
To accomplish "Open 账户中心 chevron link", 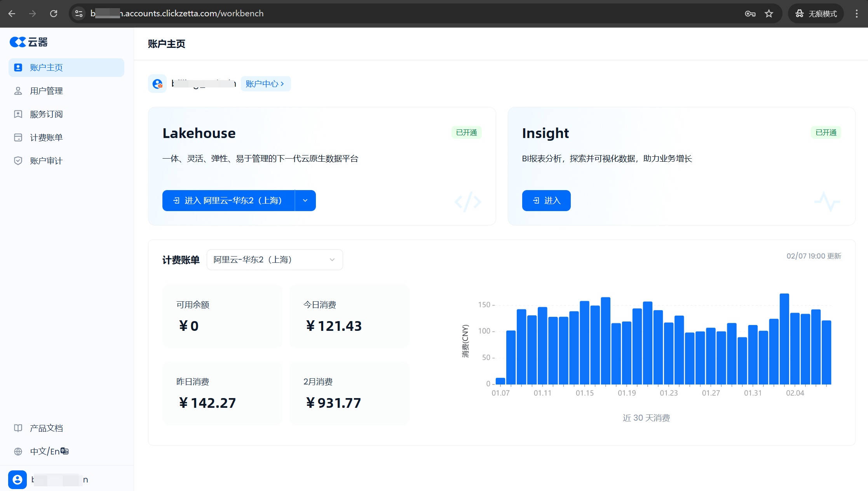I will (x=265, y=84).
